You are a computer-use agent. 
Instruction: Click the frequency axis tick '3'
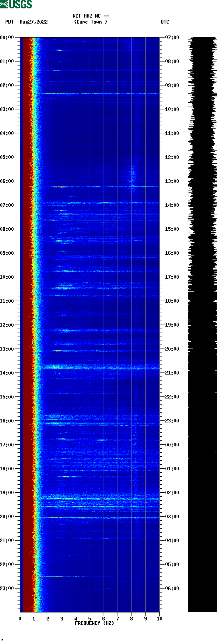pyautogui.click(x=62, y=619)
